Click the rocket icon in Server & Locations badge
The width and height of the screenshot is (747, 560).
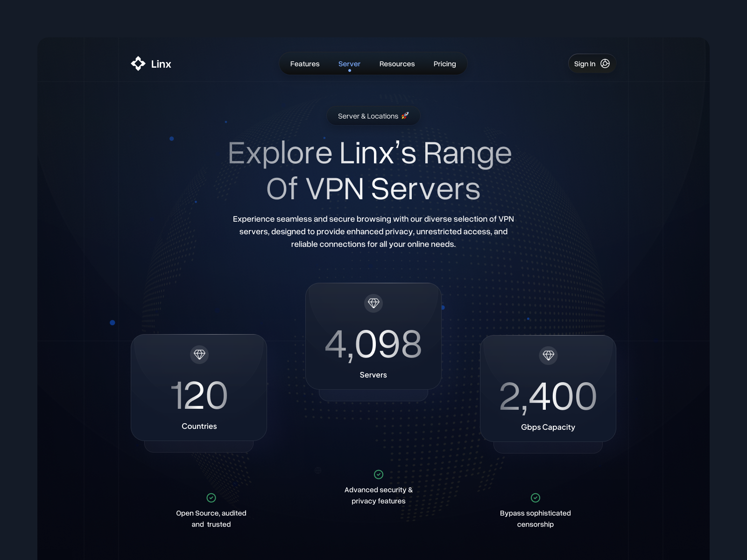[406, 116]
